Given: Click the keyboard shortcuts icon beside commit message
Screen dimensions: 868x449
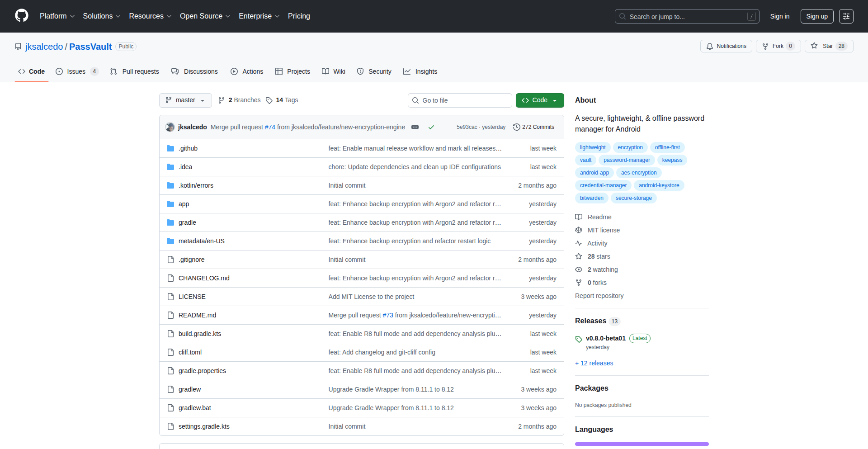Looking at the screenshot, I should click(x=415, y=127).
